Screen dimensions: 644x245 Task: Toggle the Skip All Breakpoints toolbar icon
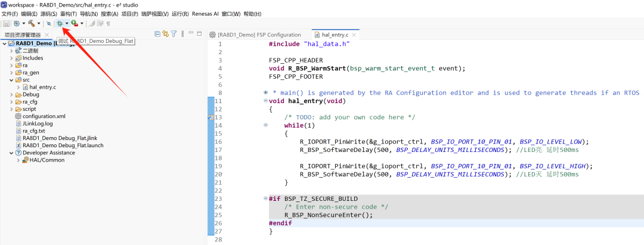tap(49, 24)
